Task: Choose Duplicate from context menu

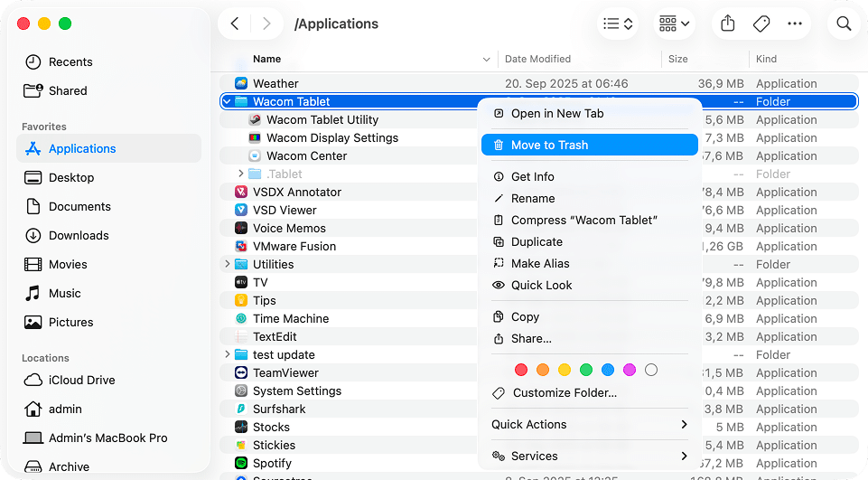Action: point(590,241)
